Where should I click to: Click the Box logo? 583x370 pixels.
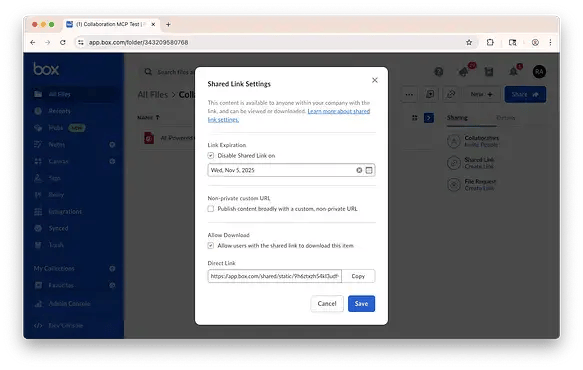coord(46,69)
